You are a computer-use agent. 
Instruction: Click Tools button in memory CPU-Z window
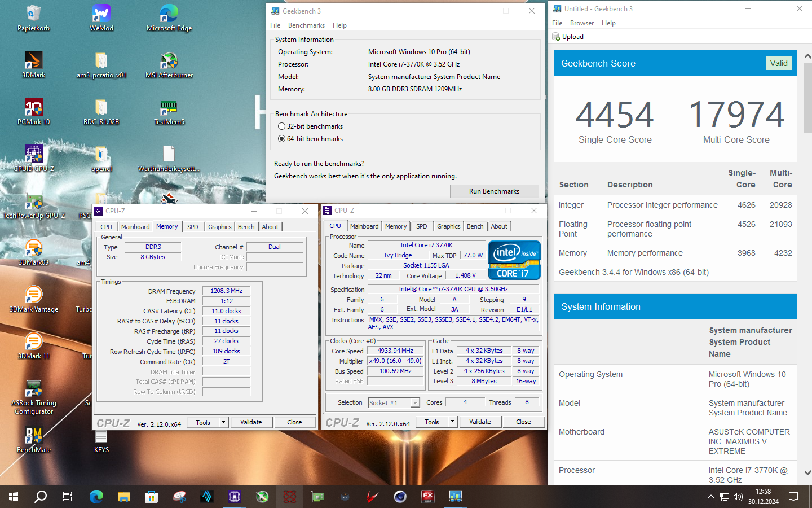tap(203, 422)
